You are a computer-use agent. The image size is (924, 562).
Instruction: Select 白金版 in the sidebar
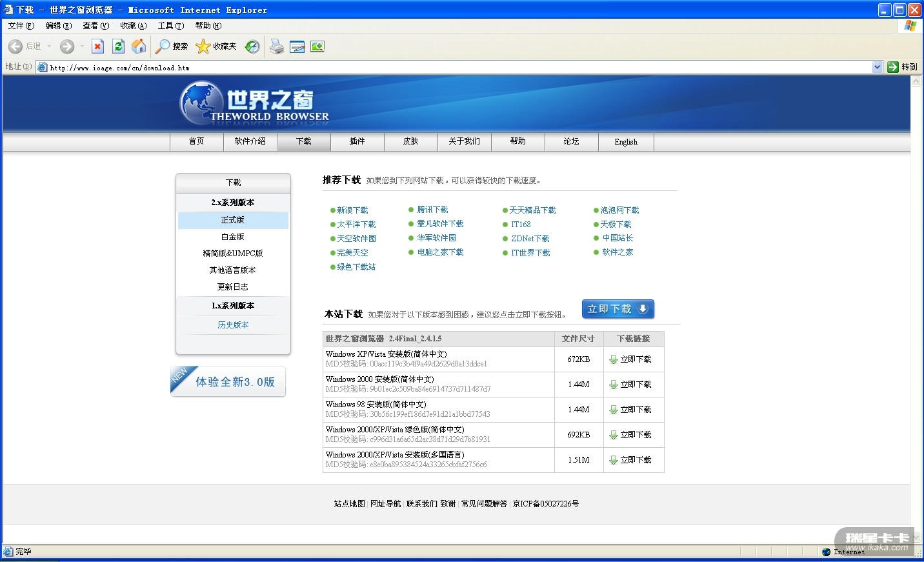[x=233, y=237]
